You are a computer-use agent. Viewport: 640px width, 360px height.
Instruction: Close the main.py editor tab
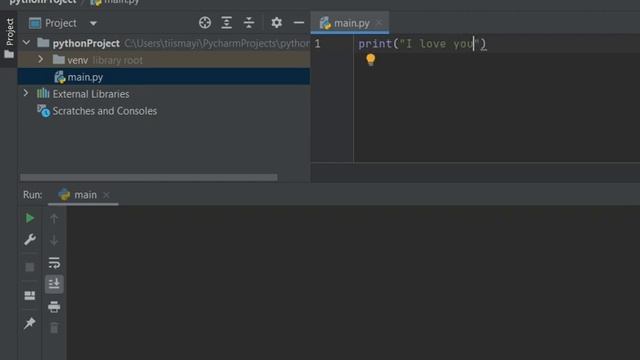tap(379, 22)
